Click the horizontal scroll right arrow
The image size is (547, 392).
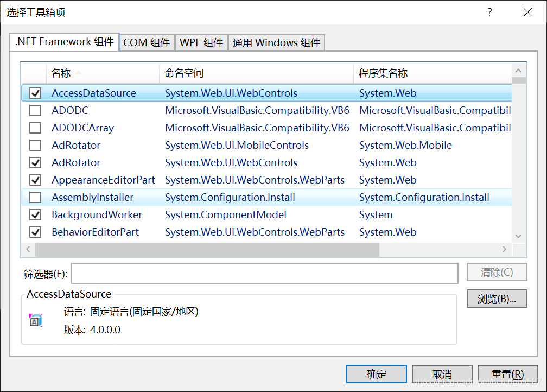pyautogui.click(x=505, y=249)
